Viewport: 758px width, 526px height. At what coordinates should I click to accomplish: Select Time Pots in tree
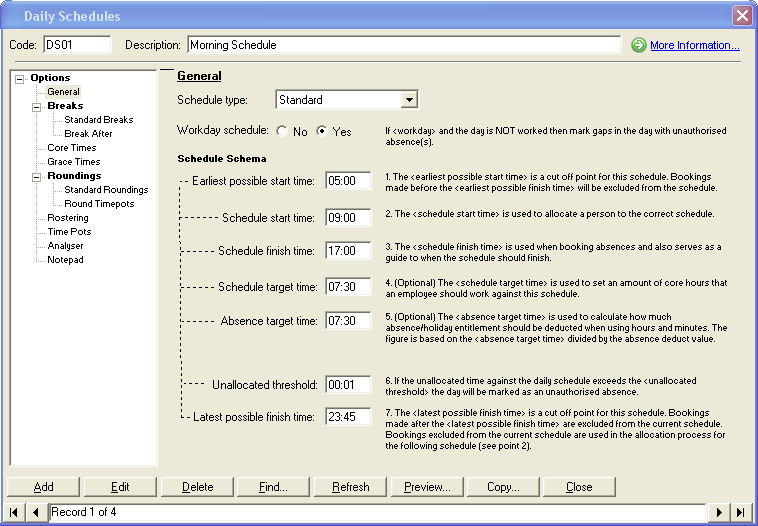[69, 232]
